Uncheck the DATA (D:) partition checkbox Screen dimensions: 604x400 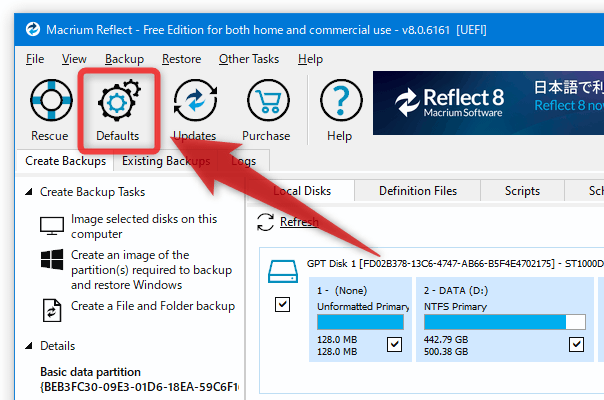(x=576, y=344)
